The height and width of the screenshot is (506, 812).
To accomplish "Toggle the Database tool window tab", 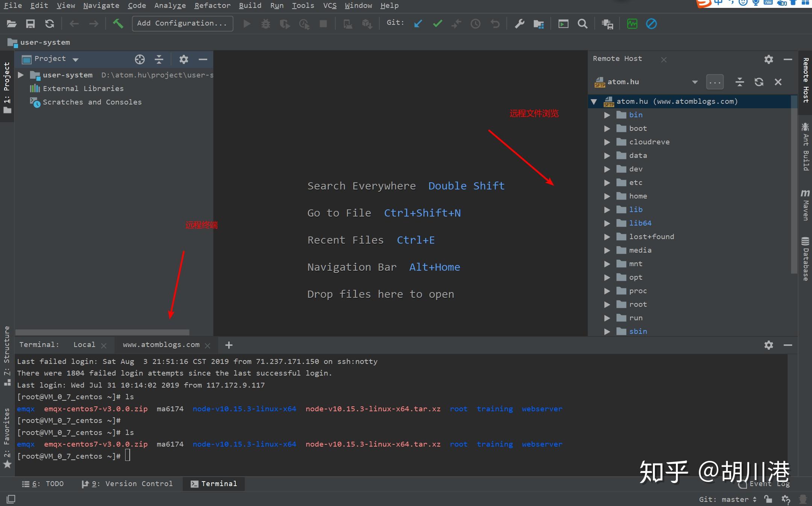I will click(805, 259).
